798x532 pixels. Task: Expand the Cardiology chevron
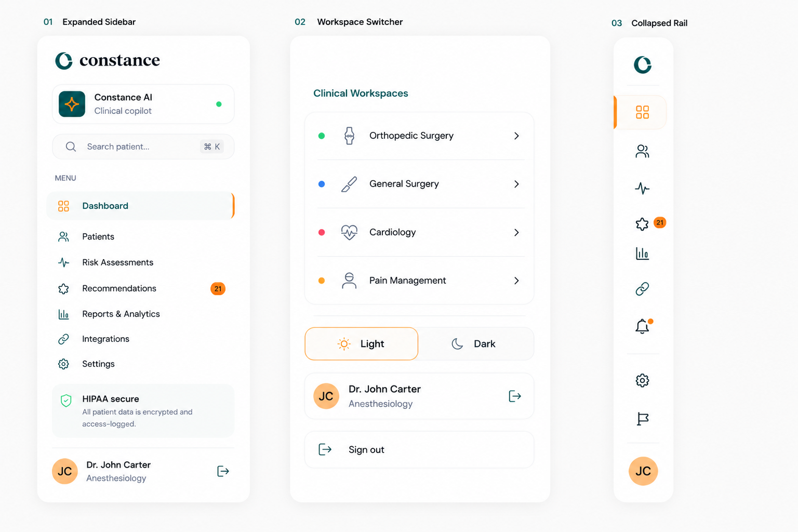pos(516,232)
